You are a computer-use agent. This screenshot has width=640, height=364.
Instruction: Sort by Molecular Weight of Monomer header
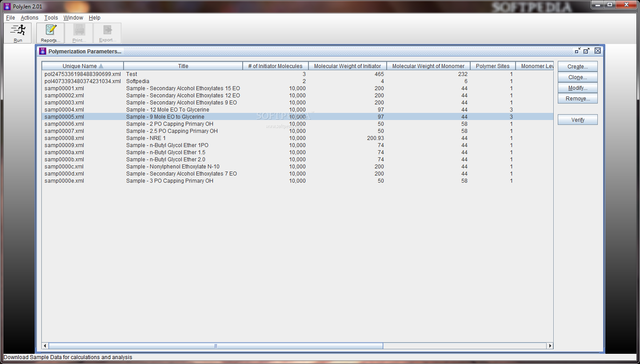428,66
